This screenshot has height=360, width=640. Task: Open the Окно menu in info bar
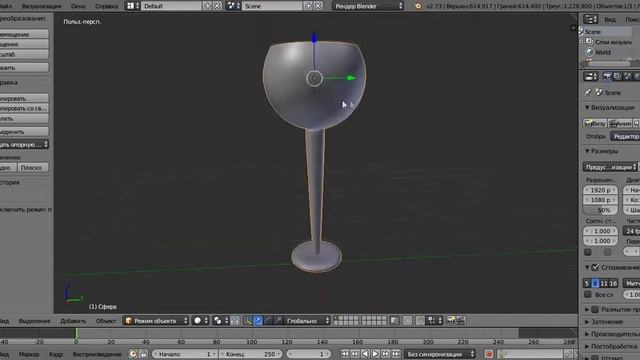78,6
